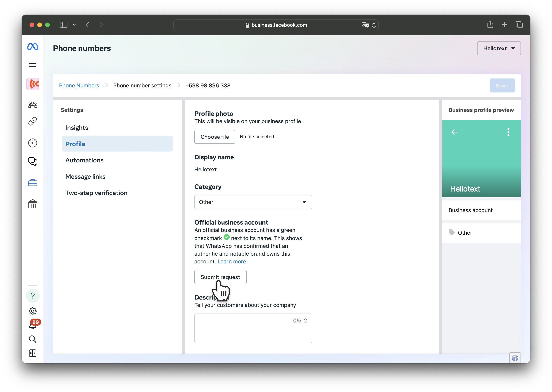Click the Safari sidebar toggle icon
This screenshot has width=552, height=392.
(64, 25)
